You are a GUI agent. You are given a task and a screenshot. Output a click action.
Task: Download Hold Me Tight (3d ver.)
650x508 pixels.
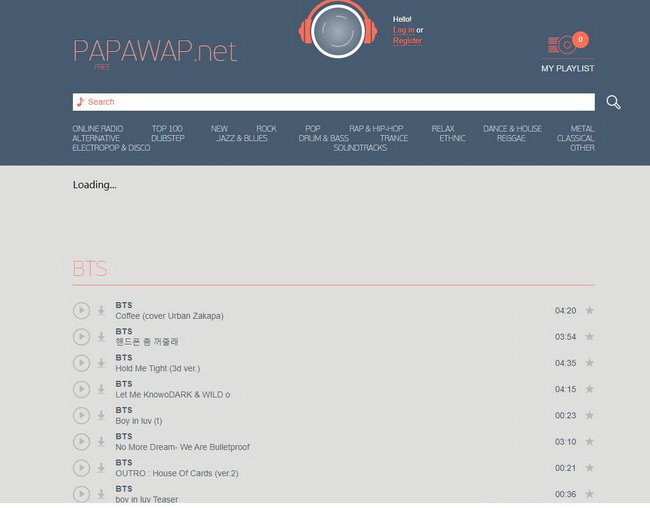pyautogui.click(x=101, y=363)
